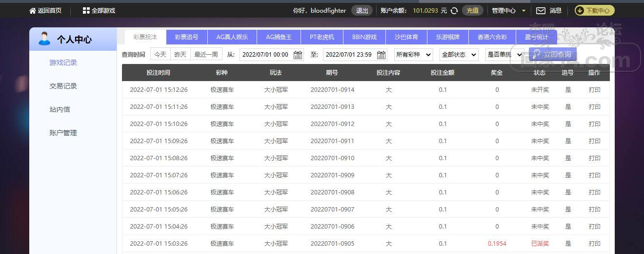Open the 盈亏统计 tab
The image size is (644, 254).
[537, 37]
